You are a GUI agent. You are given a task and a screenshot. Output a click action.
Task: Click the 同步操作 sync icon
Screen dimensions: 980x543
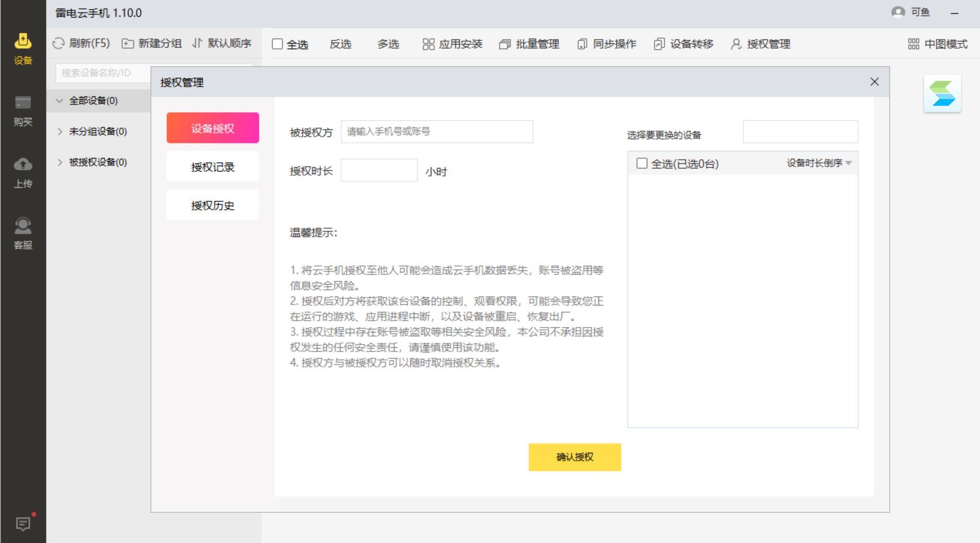pyautogui.click(x=606, y=44)
